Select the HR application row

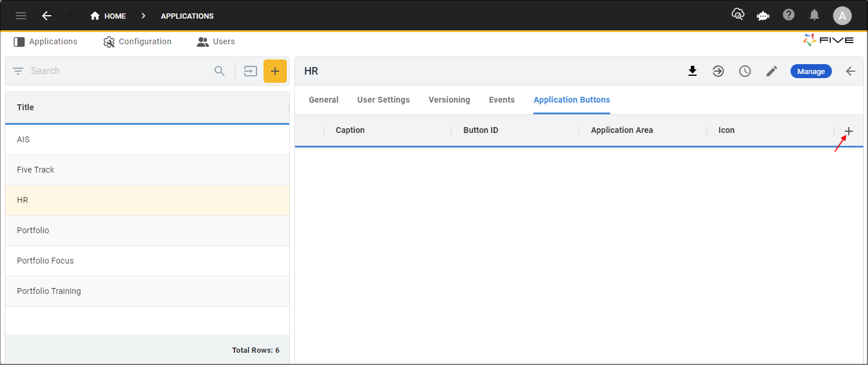[147, 201]
